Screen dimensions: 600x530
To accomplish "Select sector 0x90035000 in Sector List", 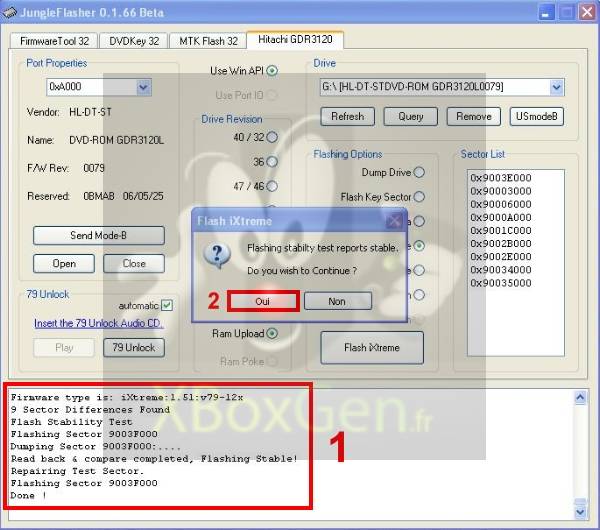I will coord(501,283).
